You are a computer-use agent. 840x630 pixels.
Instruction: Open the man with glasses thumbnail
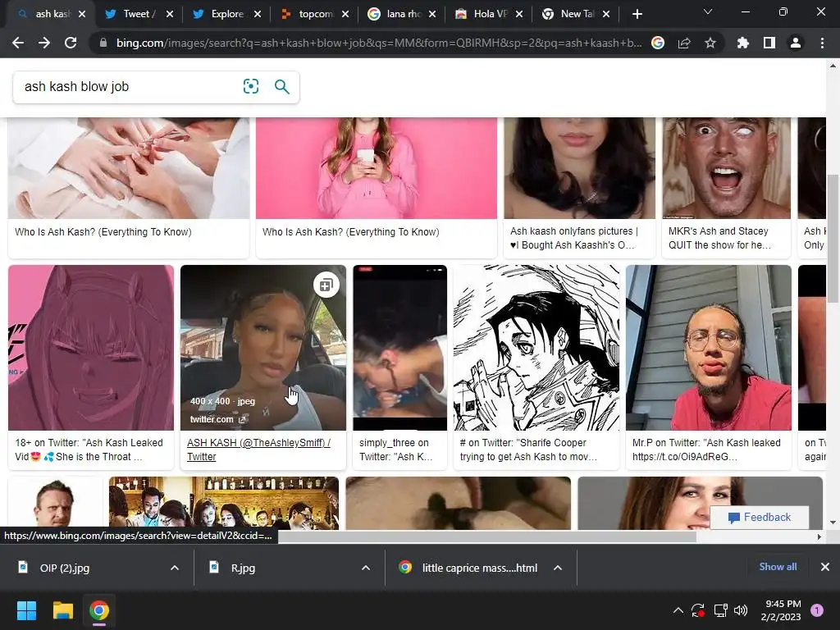(x=708, y=348)
